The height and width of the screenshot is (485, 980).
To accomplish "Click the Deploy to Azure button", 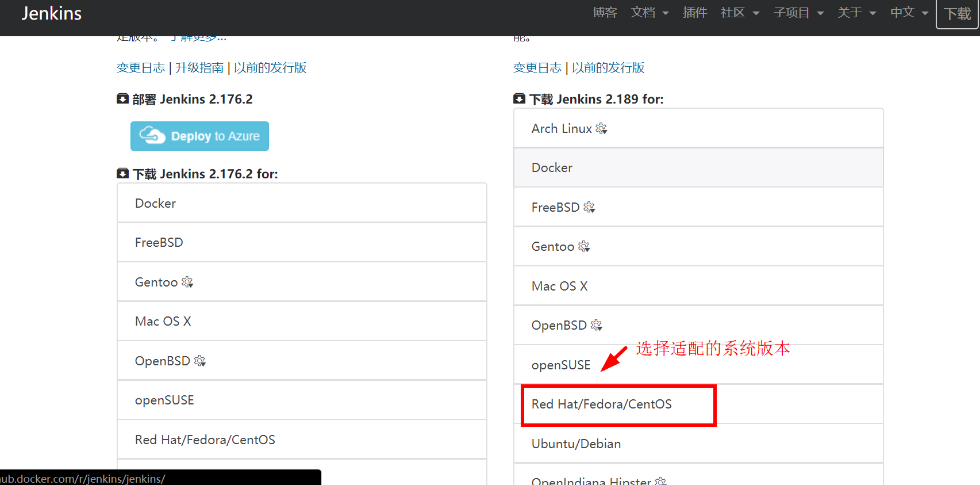I will 199,136.
